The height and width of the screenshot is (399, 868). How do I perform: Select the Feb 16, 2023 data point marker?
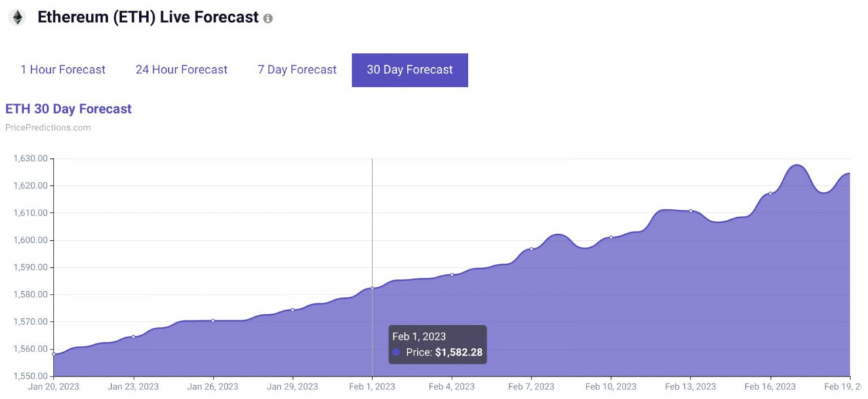pos(770,193)
